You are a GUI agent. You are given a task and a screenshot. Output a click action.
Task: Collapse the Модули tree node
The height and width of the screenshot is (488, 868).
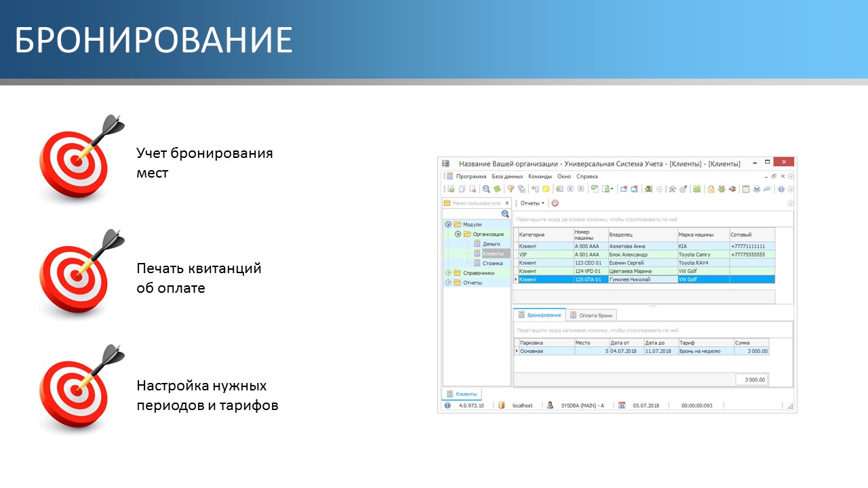pyautogui.click(x=448, y=224)
